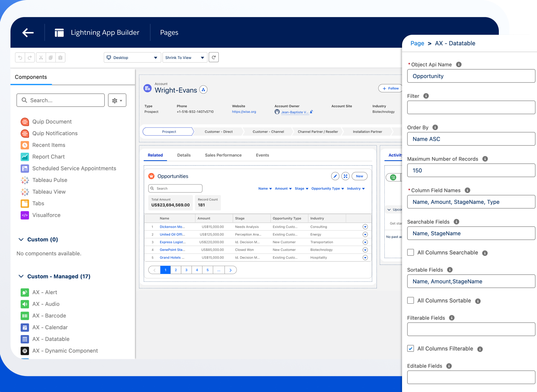Click the cut scissors icon
The image size is (537, 392).
41,58
